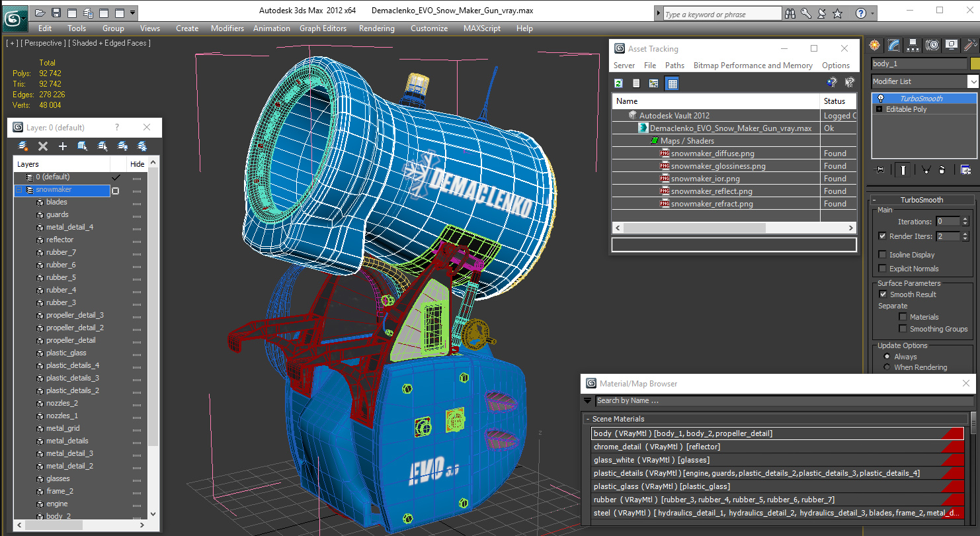Collapse the Scene Materials group
980x536 pixels.
[587, 419]
